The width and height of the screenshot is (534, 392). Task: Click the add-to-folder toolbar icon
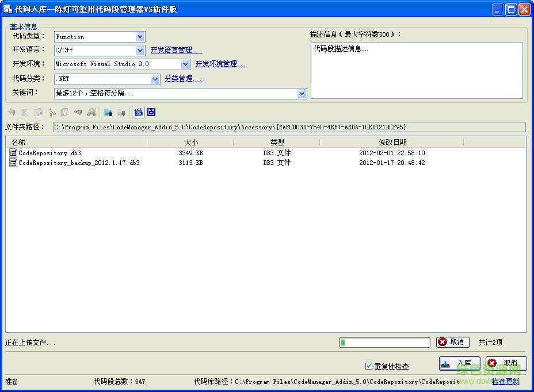tap(108, 112)
